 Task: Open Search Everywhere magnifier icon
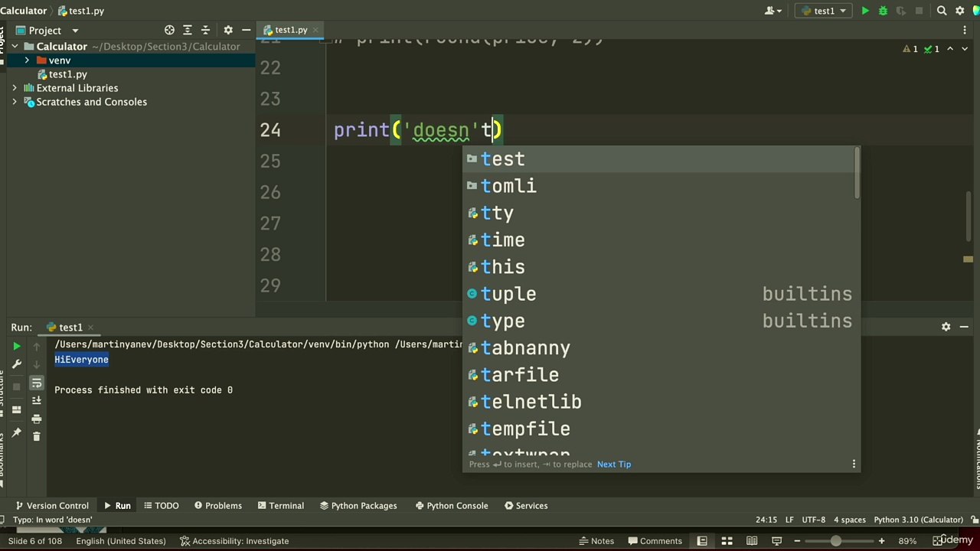click(x=942, y=11)
